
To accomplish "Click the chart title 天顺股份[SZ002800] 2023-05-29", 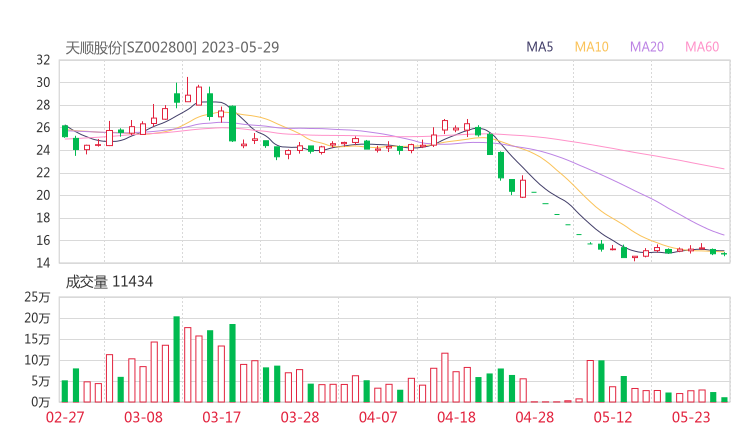I will click(x=172, y=47).
